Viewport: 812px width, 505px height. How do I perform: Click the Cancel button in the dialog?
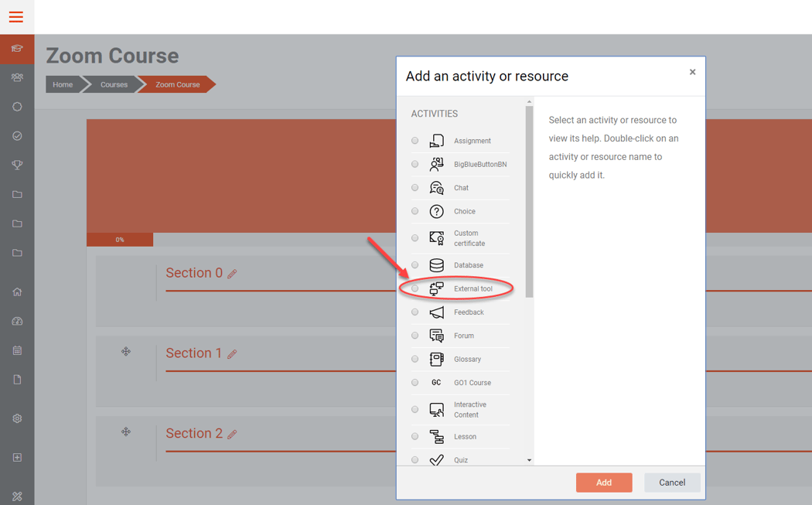pyautogui.click(x=672, y=482)
